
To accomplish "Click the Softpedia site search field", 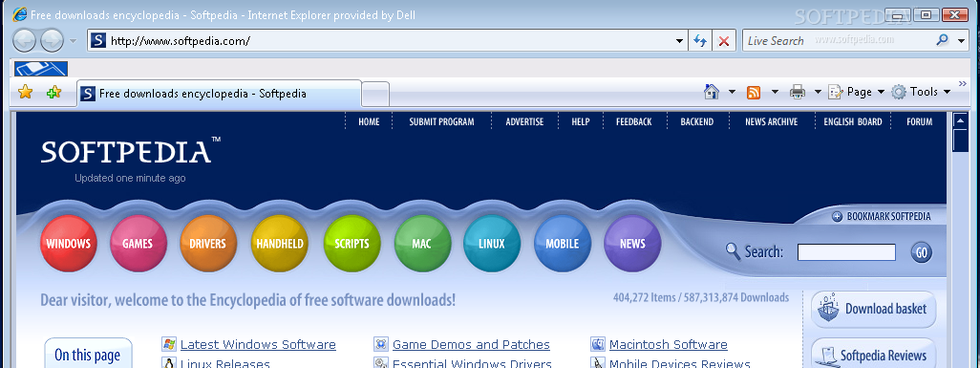I will point(846,252).
